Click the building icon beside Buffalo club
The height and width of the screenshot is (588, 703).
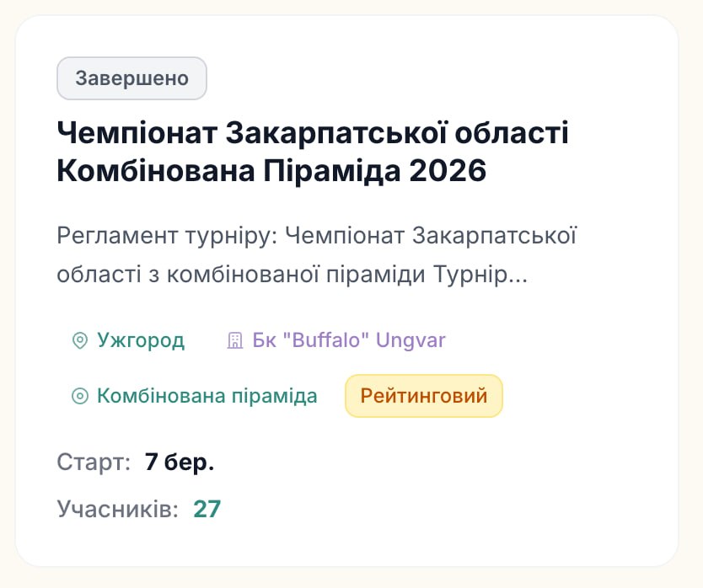(235, 341)
